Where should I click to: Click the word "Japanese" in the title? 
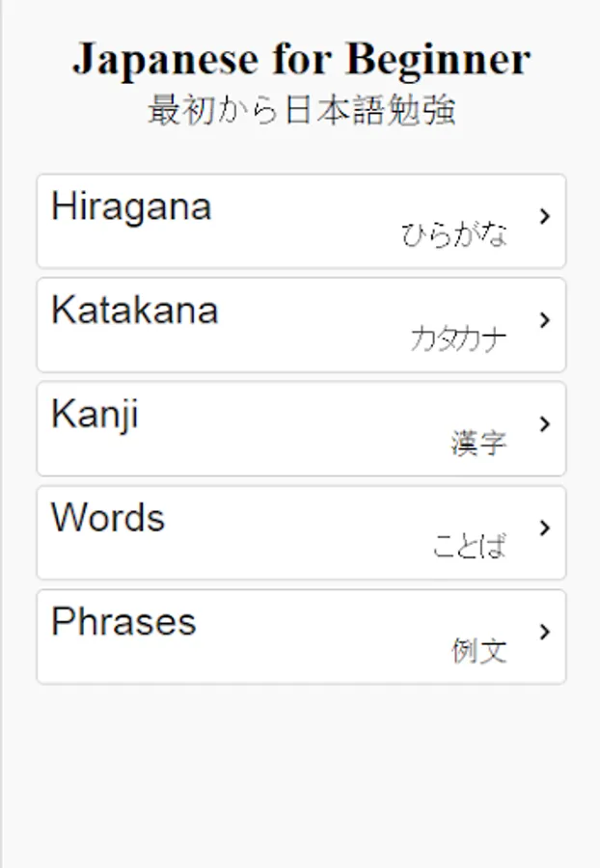click(x=166, y=60)
